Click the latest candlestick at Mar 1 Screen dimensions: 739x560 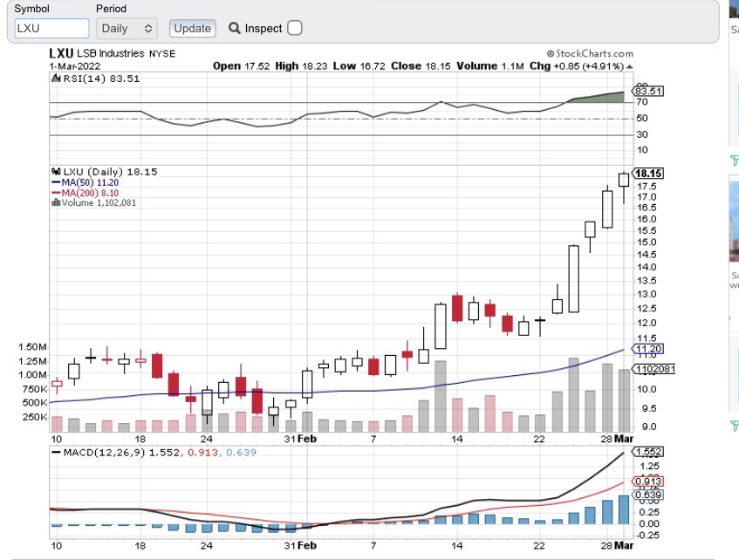(624, 188)
